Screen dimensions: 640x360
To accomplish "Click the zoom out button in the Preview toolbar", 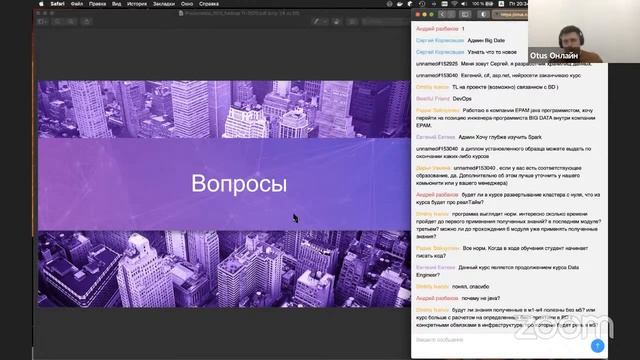I will pyautogui.click(x=58, y=21).
